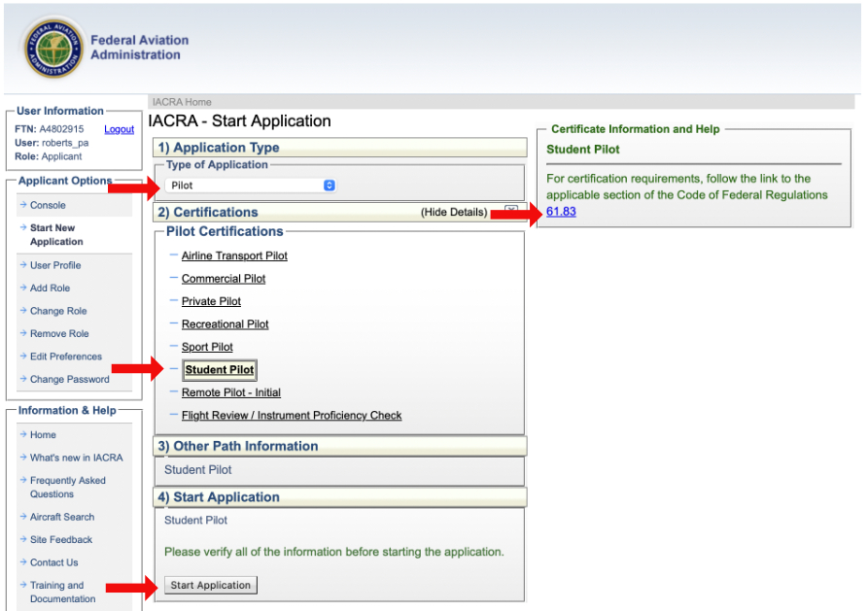Image resolution: width=868 pixels, height=611 pixels.
Task: Open the Type of Application dropdown
Action: tap(250, 186)
